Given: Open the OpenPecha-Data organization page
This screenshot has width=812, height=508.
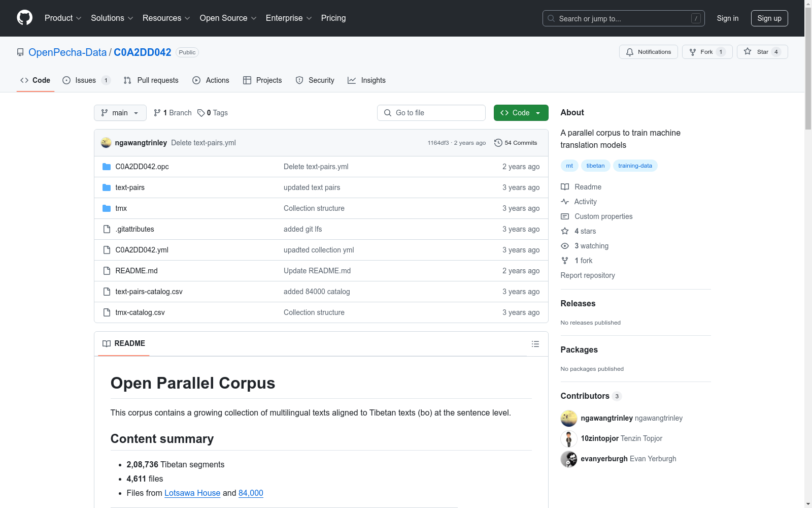Looking at the screenshot, I should [67, 52].
